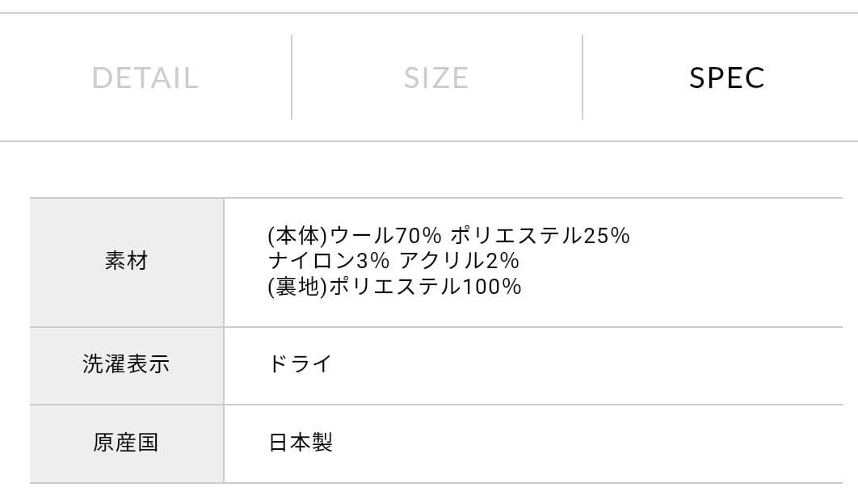
Task: Switch to the SIZE tab
Action: [x=435, y=78]
